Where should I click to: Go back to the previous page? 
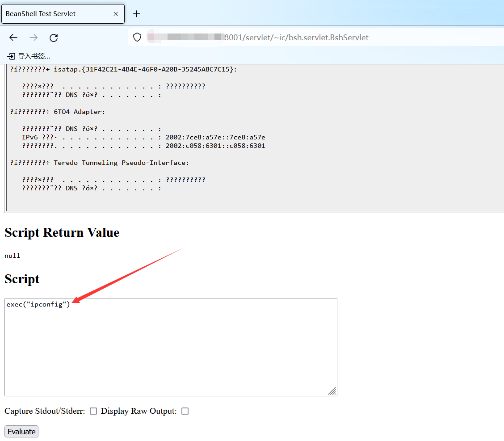click(13, 38)
